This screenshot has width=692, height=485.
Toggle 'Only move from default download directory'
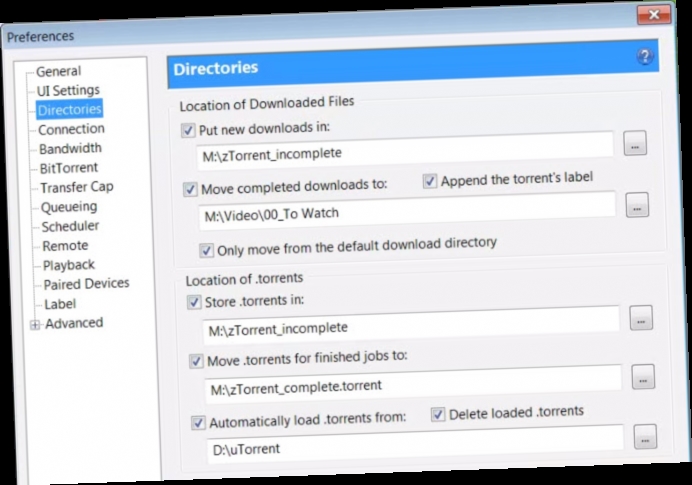tap(207, 251)
